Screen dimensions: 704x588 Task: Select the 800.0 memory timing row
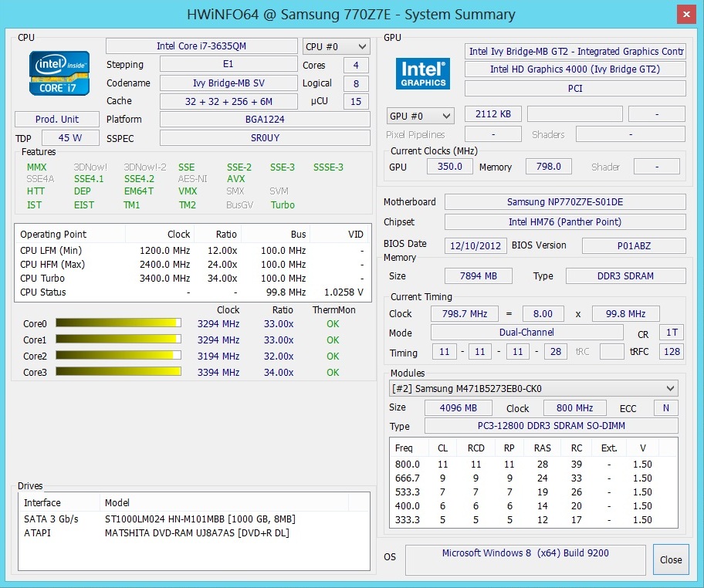(533, 464)
